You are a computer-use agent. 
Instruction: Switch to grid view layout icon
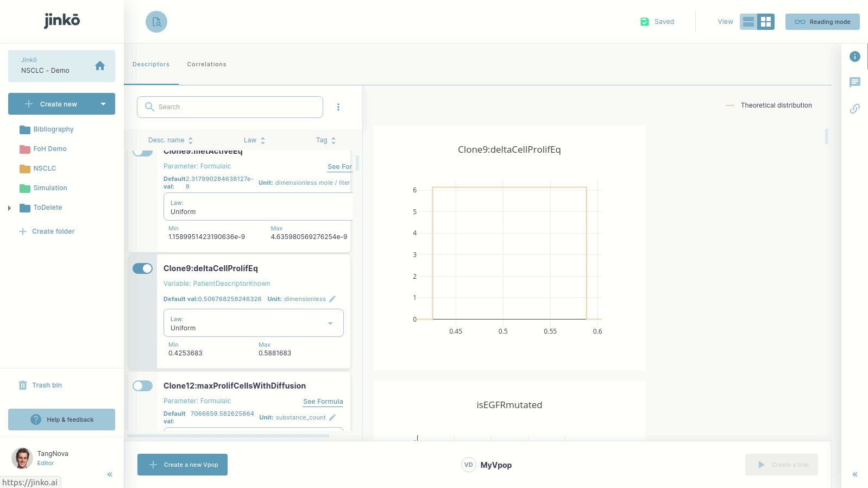(766, 22)
